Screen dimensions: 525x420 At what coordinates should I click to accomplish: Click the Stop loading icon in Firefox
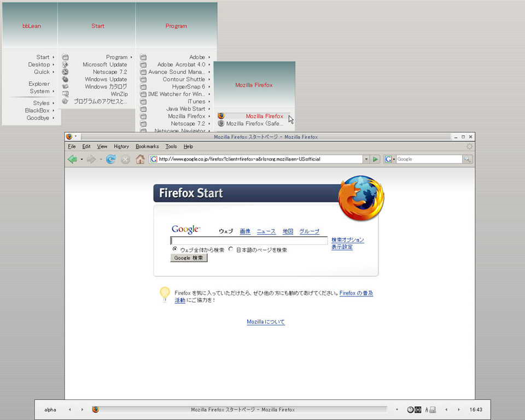click(125, 159)
